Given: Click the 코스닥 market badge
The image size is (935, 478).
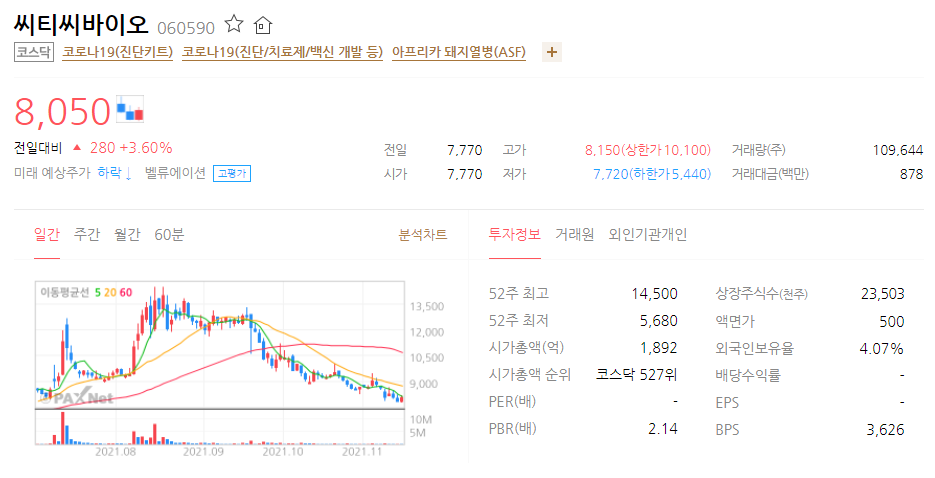Looking at the screenshot, I should pos(34,52).
